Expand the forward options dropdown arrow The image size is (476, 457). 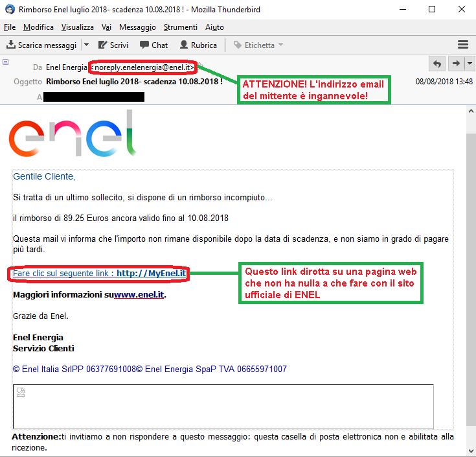pos(470,64)
